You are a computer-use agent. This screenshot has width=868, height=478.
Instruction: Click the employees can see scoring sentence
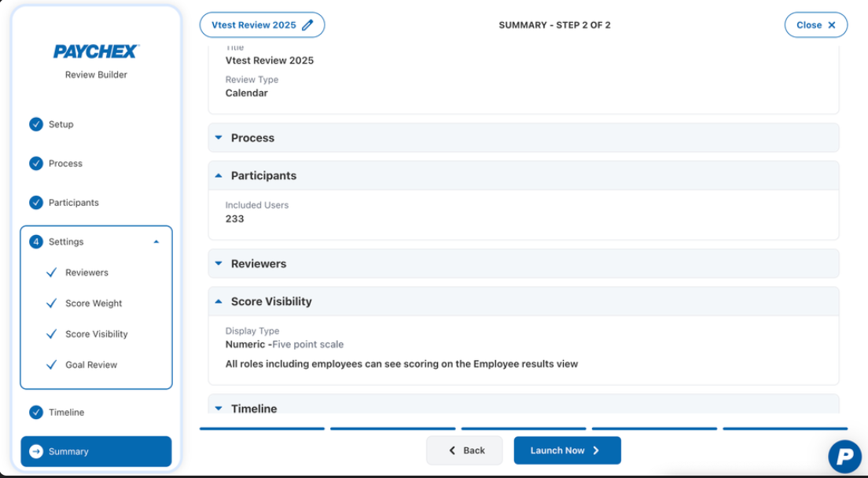point(401,364)
